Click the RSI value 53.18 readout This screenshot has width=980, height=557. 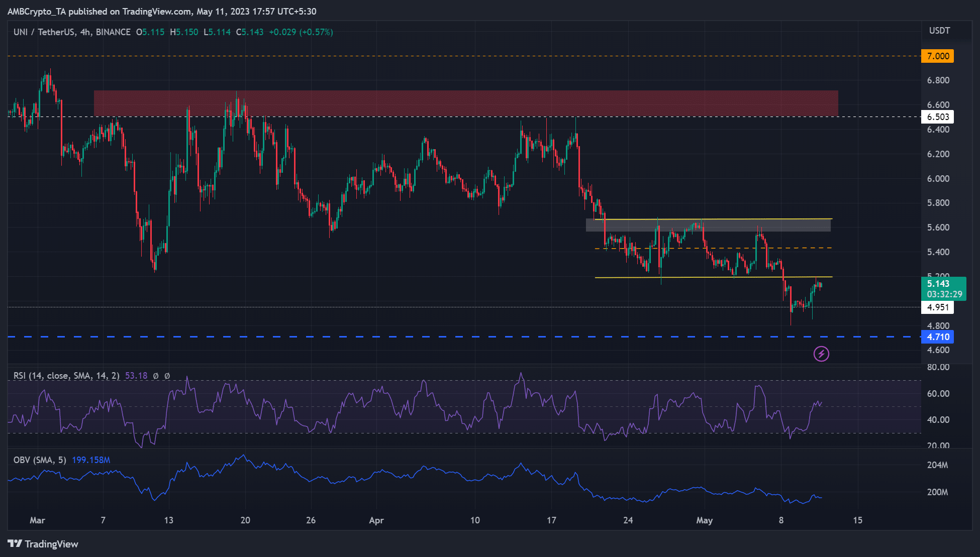(136, 376)
